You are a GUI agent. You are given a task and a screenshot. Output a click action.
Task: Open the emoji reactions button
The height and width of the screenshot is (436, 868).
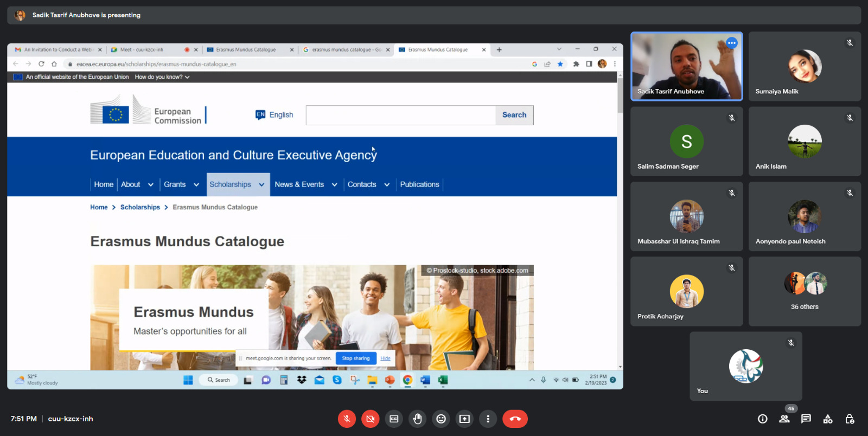click(x=441, y=419)
